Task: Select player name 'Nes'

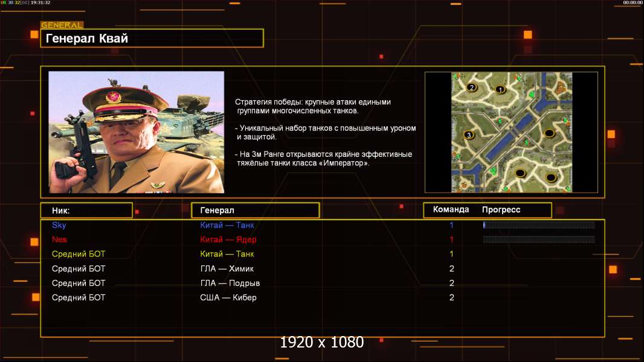Action: (59, 239)
